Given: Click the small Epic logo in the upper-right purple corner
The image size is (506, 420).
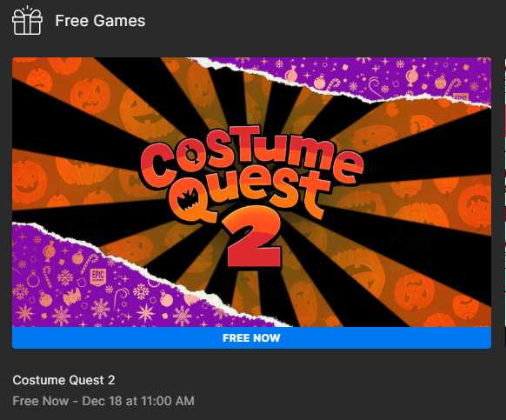Looking at the screenshot, I should coord(460,97).
